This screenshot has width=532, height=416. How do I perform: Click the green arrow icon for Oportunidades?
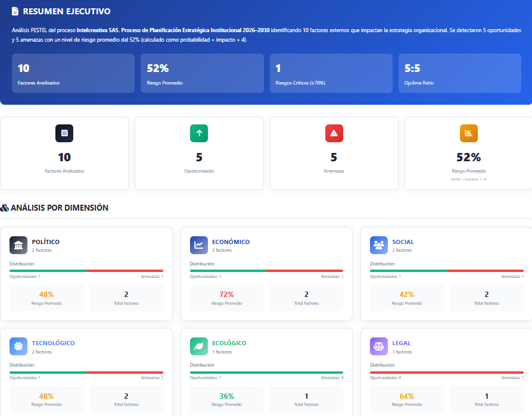pos(199,133)
